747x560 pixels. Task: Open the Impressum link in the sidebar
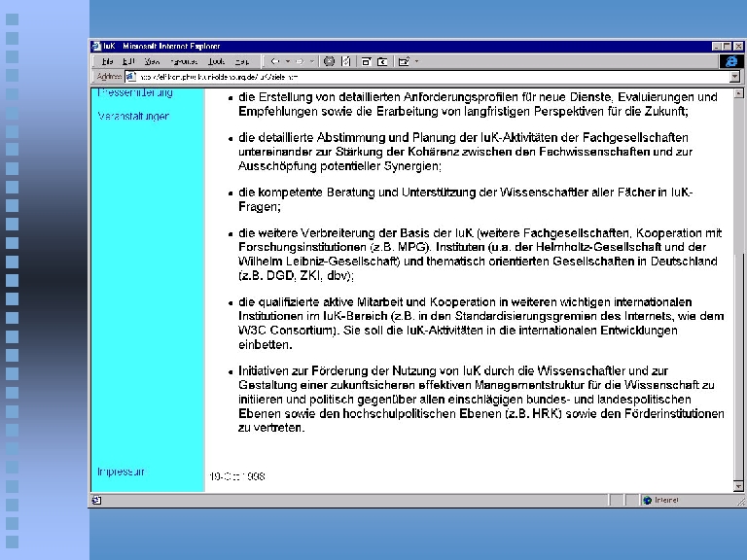(121, 472)
